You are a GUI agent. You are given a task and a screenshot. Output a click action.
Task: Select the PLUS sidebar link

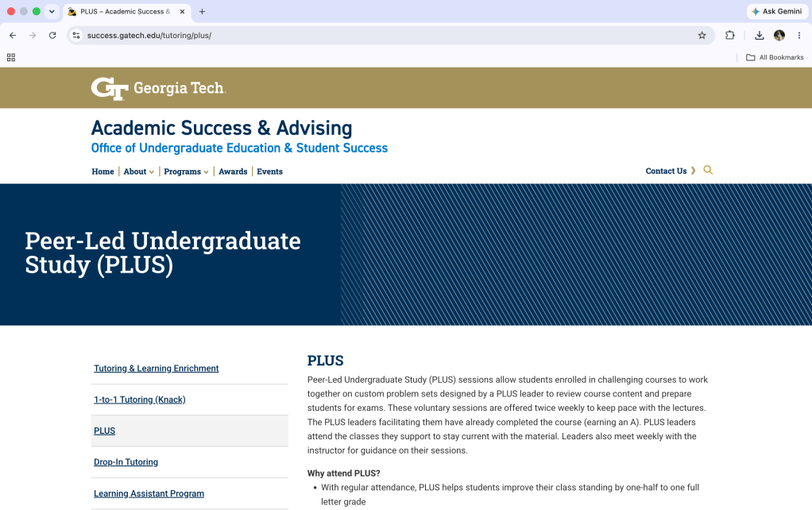point(104,431)
